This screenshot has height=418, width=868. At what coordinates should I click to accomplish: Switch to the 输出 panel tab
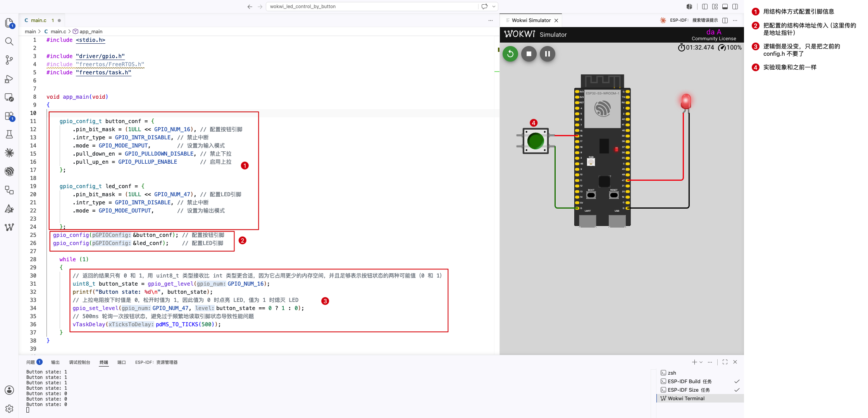click(x=55, y=362)
